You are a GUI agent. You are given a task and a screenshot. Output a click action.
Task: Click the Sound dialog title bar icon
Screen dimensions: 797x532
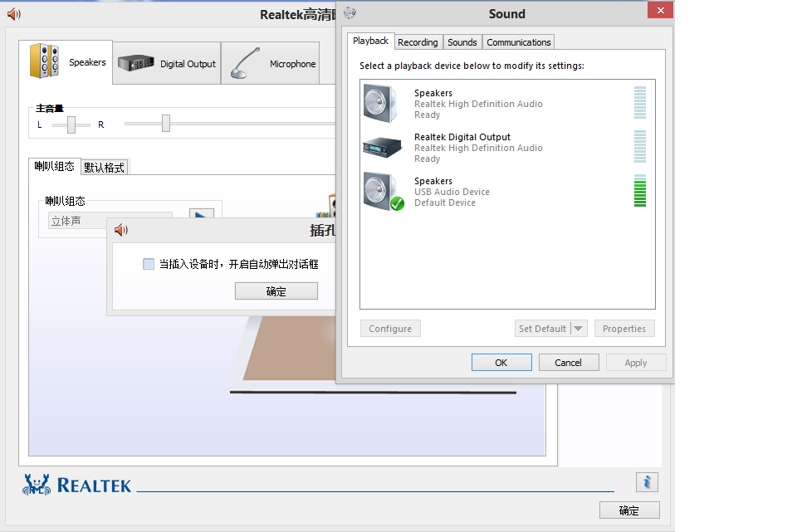click(x=350, y=12)
